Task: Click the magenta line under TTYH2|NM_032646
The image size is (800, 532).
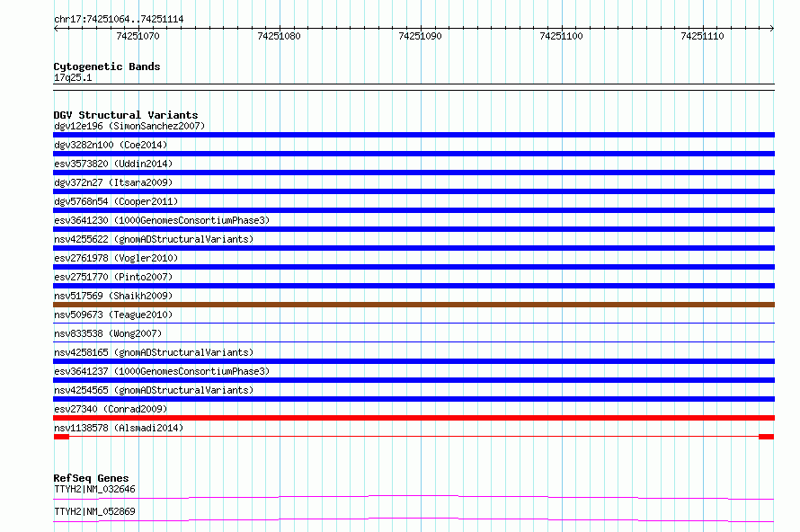Action: coord(413,497)
